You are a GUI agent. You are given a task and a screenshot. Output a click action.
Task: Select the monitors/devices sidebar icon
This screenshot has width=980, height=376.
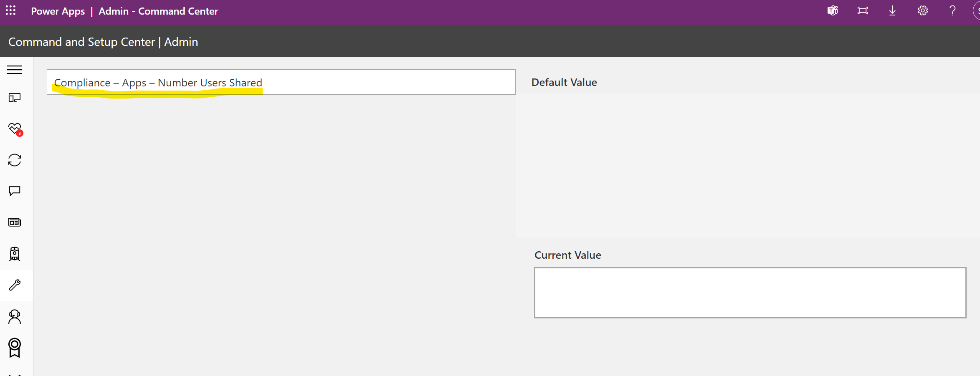click(15, 97)
